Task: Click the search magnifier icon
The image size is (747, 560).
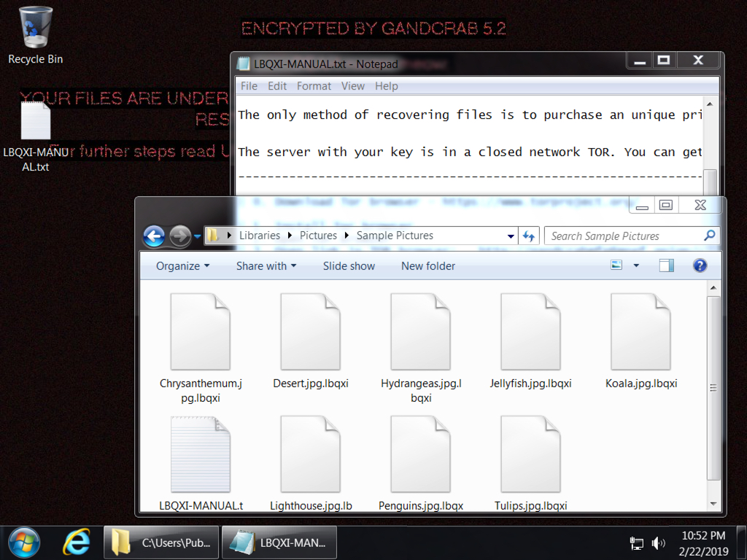Action: [x=709, y=236]
